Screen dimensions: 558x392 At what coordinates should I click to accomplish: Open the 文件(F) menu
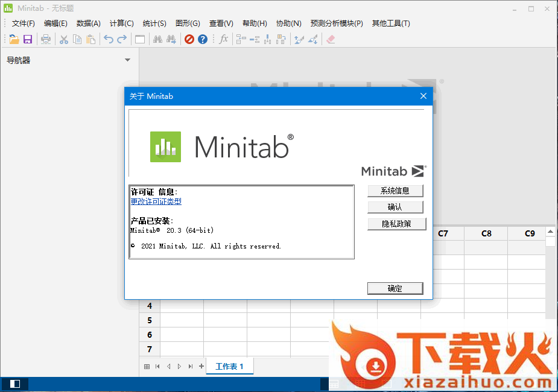[24, 24]
